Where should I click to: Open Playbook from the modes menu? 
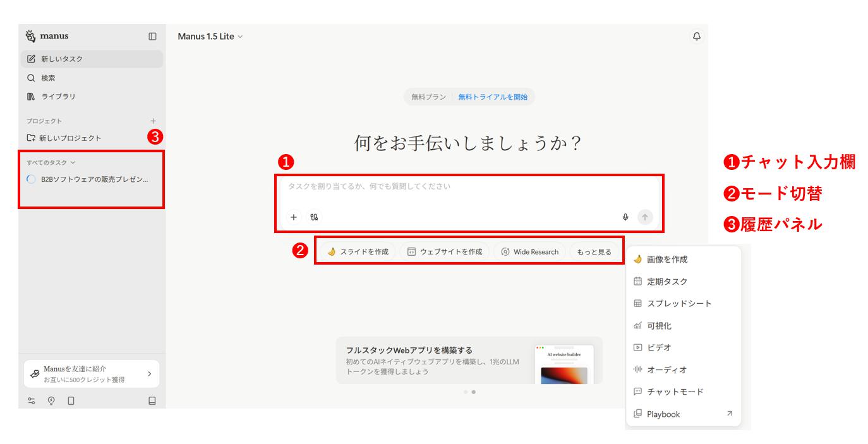click(661, 414)
